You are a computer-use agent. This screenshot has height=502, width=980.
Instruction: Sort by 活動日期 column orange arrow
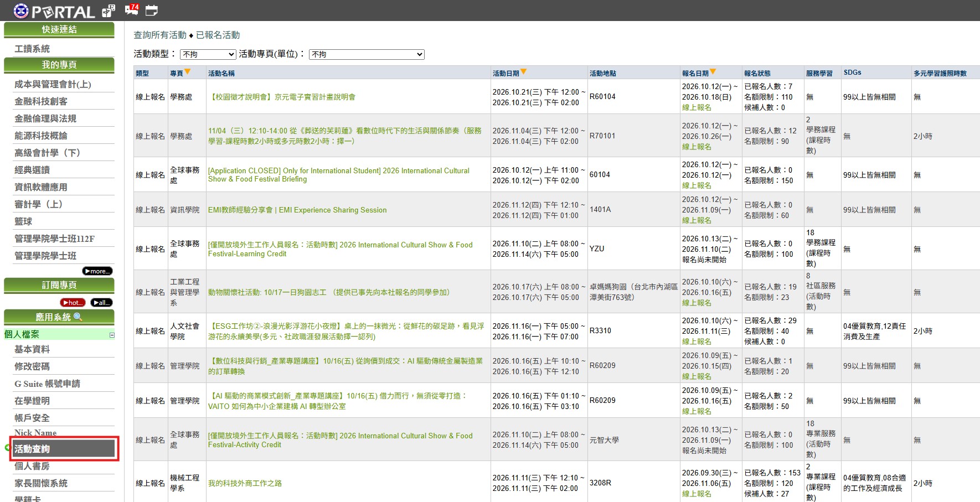[524, 71]
